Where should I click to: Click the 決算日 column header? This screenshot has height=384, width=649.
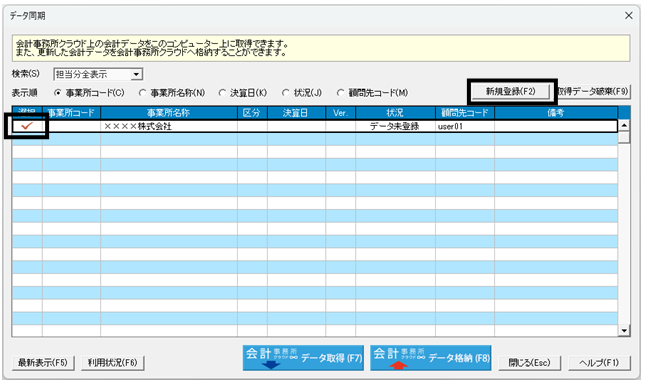[x=296, y=113]
